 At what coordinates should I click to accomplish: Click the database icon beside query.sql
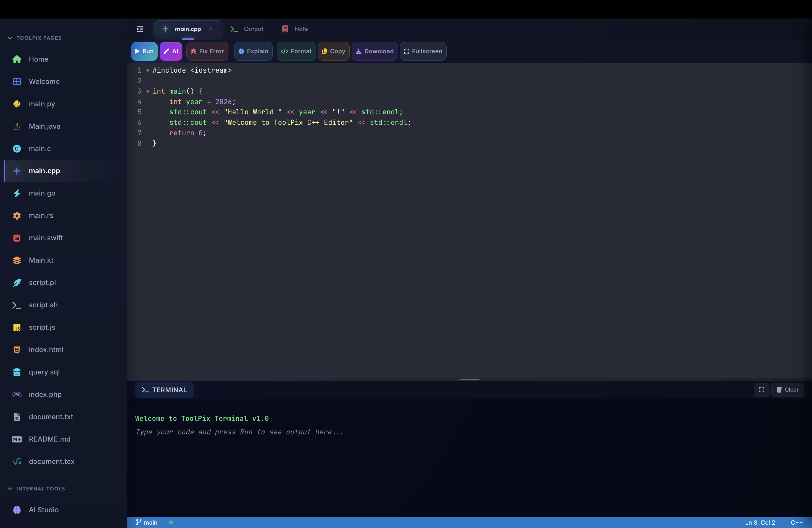17,372
